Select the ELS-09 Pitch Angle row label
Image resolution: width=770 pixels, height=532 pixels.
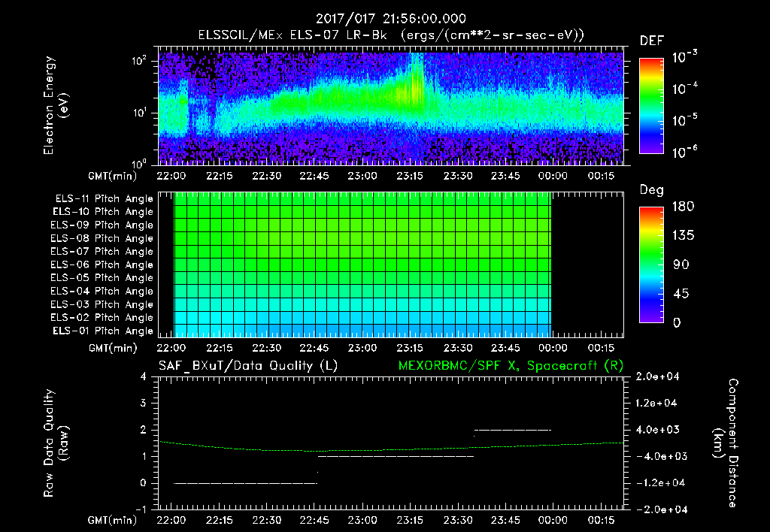102,225
